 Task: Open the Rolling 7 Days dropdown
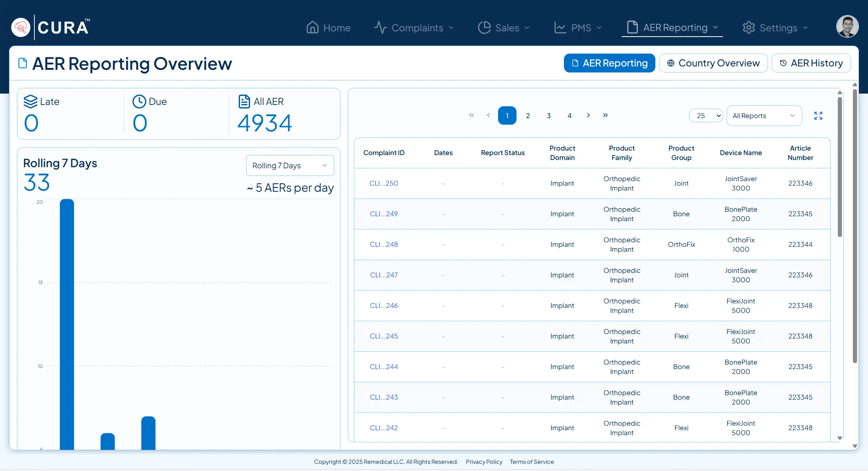click(290, 166)
